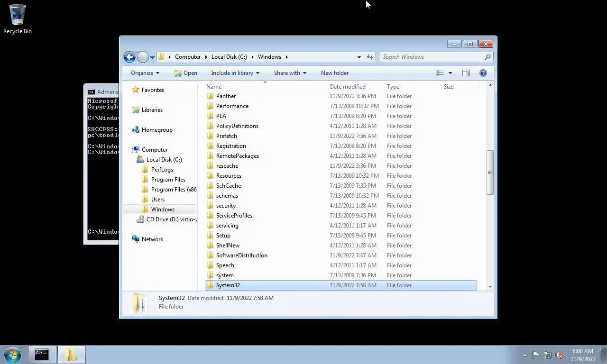Open the recent pages dropdown arrow

pyautogui.click(x=152, y=57)
